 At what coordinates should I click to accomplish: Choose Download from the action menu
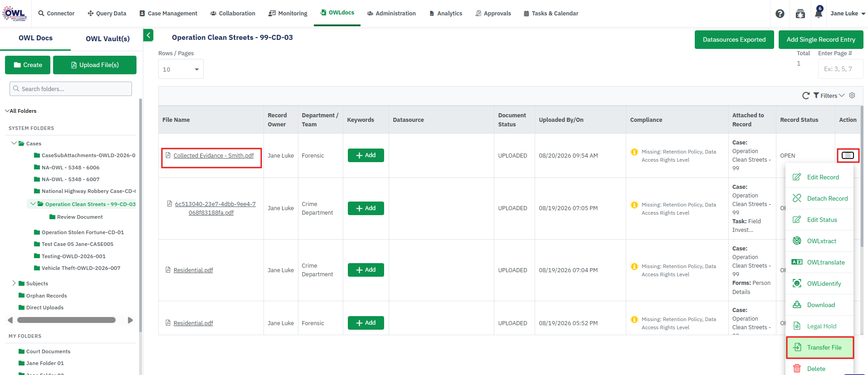click(x=819, y=305)
